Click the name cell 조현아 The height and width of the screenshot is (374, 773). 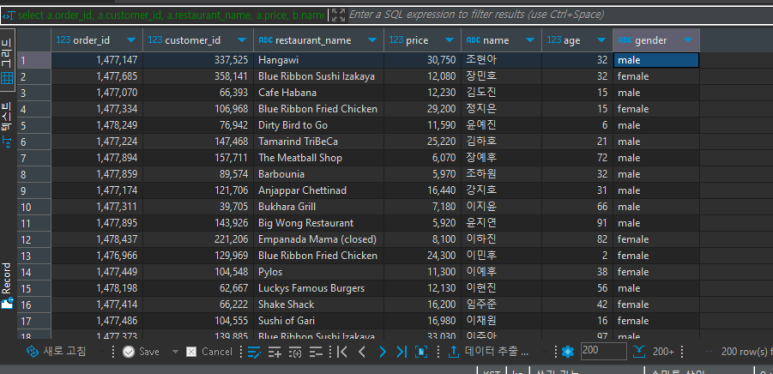pos(501,60)
